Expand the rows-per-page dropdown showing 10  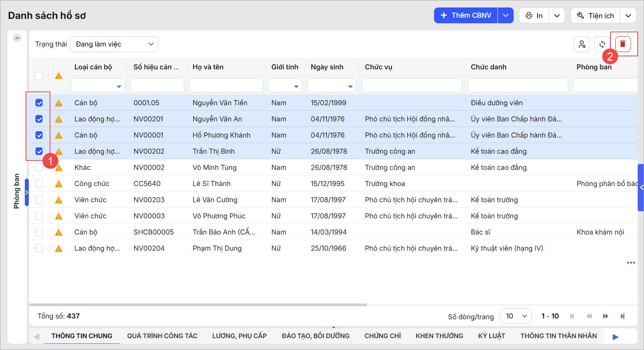pyautogui.click(x=516, y=316)
